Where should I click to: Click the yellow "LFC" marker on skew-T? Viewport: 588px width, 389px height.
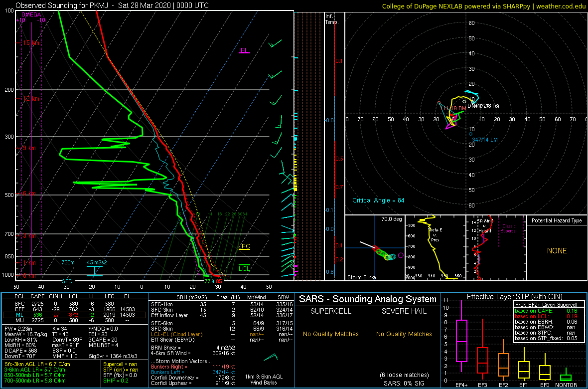coord(244,247)
